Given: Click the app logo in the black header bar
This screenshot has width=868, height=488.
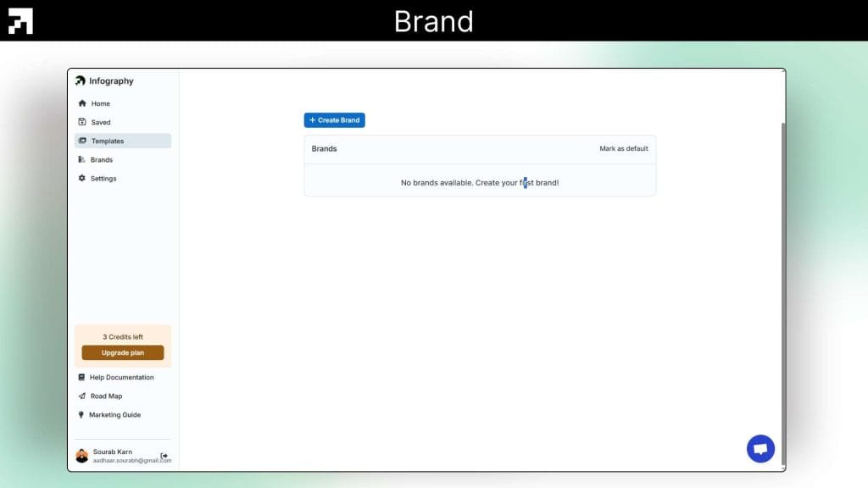Looking at the screenshot, I should (19, 19).
